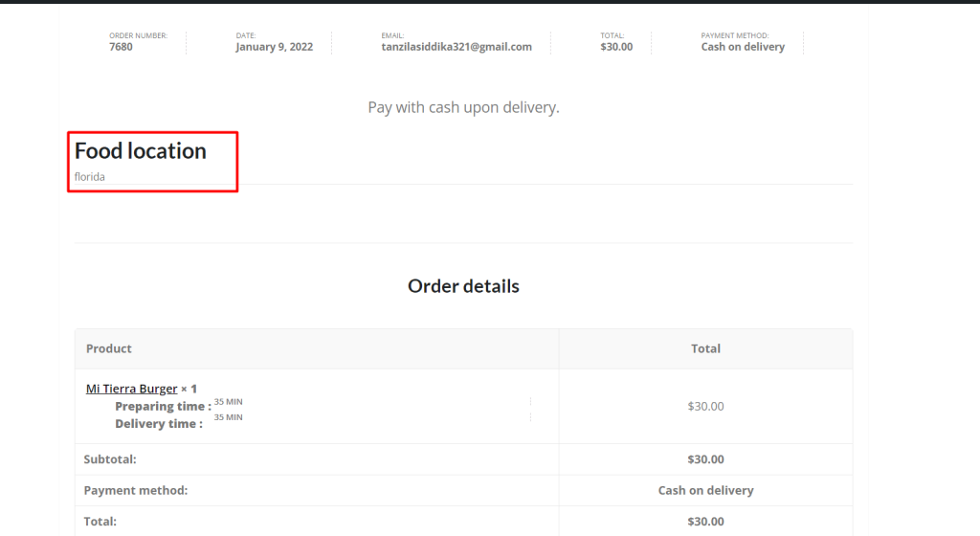Select the order number 7680

coord(121,47)
